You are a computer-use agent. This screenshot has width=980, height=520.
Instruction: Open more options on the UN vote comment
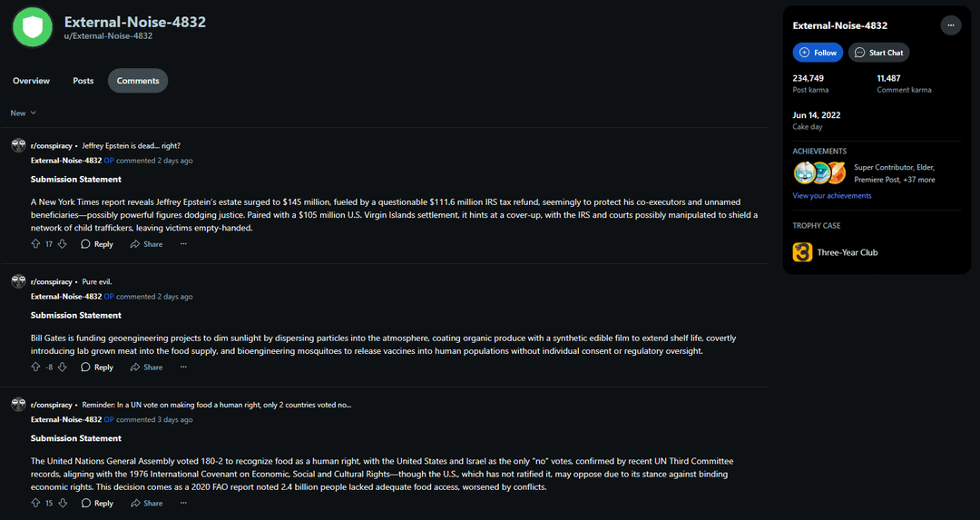pos(183,503)
